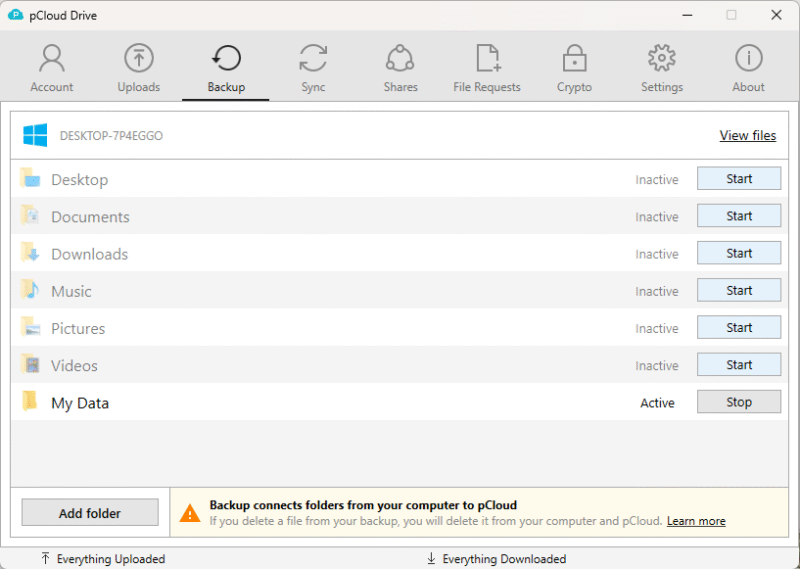Click the Everything Downloaded status text

click(504, 559)
